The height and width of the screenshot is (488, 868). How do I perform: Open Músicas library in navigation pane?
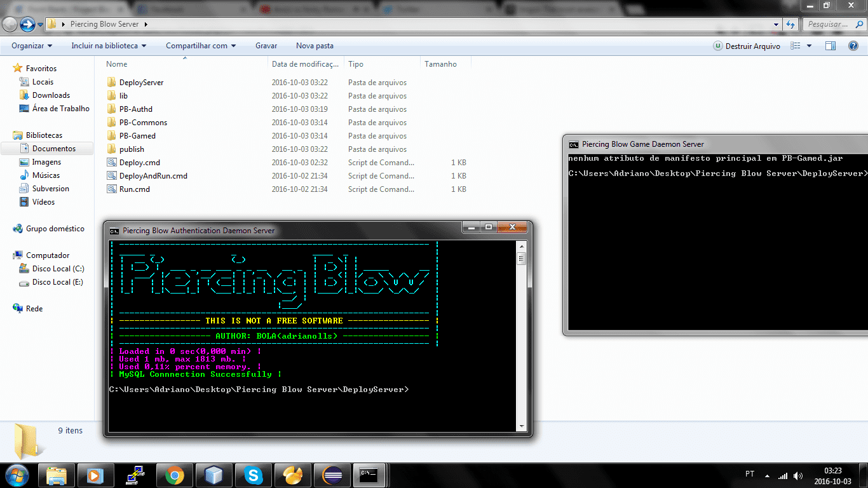pos(46,175)
